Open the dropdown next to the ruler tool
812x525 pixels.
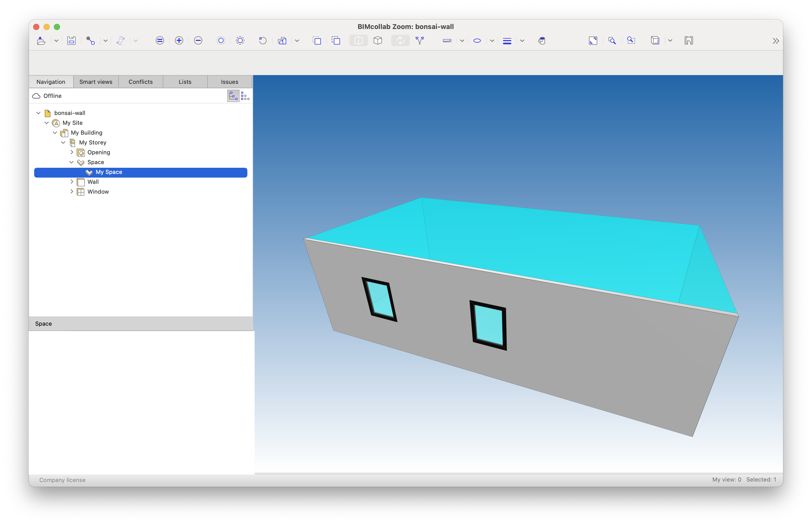coord(462,41)
